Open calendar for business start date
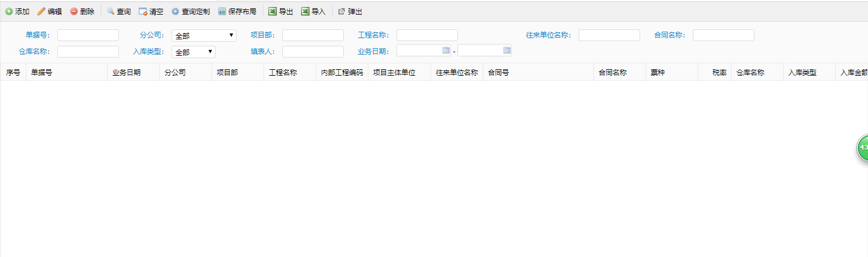Image resolution: width=868 pixels, height=257 pixels. click(446, 50)
